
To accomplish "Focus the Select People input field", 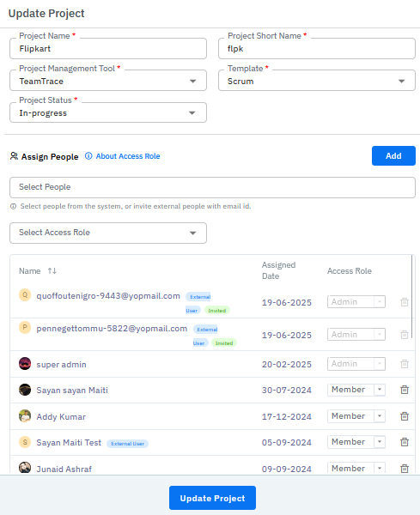I will tap(212, 187).
